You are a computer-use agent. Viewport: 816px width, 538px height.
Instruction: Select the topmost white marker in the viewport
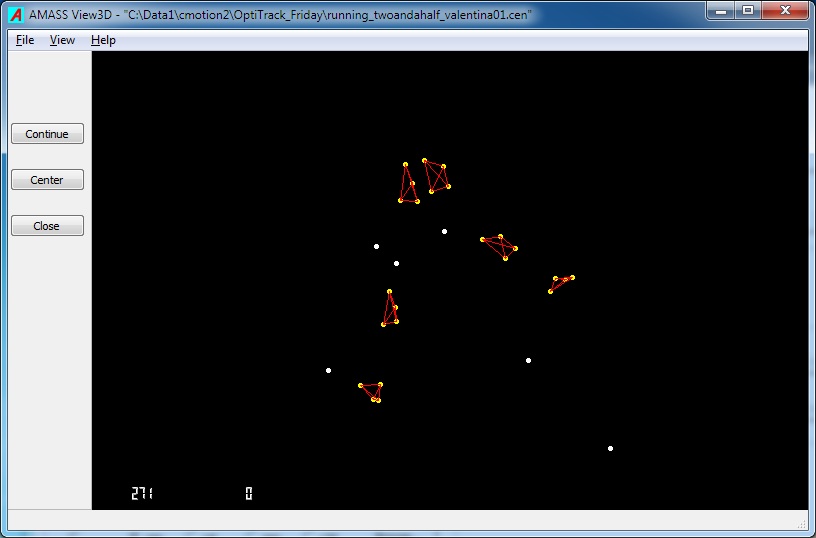pos(444,232)
